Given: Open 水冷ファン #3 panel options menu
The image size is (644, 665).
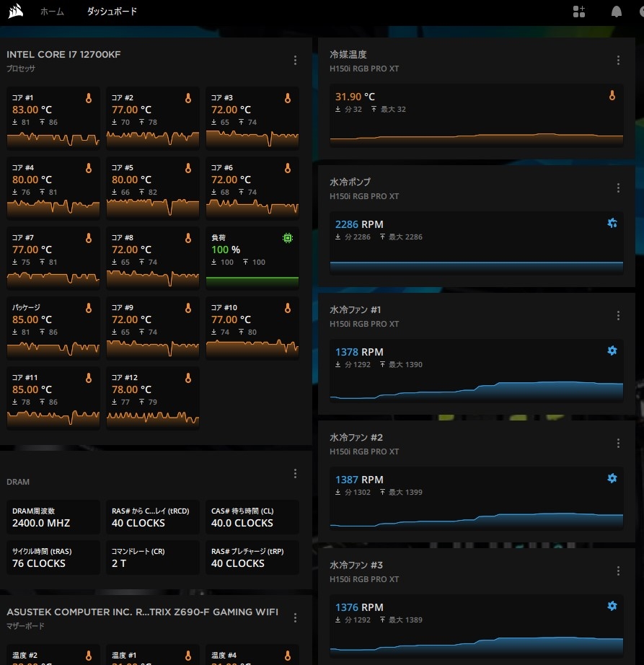Looking at the screenshot, I should 618,571.
